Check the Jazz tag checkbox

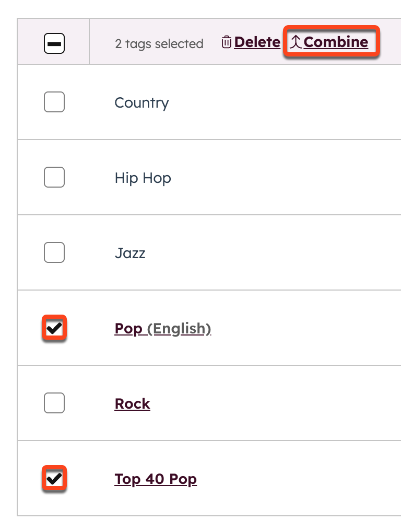[54, 253]
